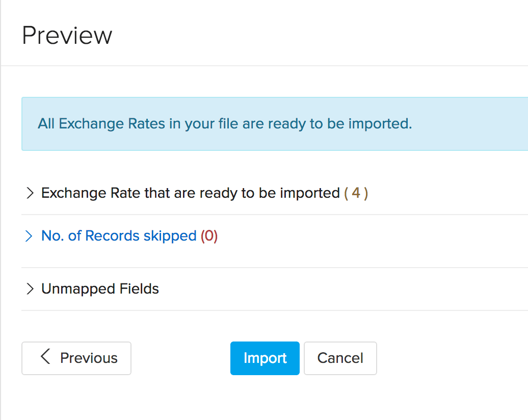Click the expand arrow for records ready to import
Viewport: 528px width, 420px height.
click(31, 193)
